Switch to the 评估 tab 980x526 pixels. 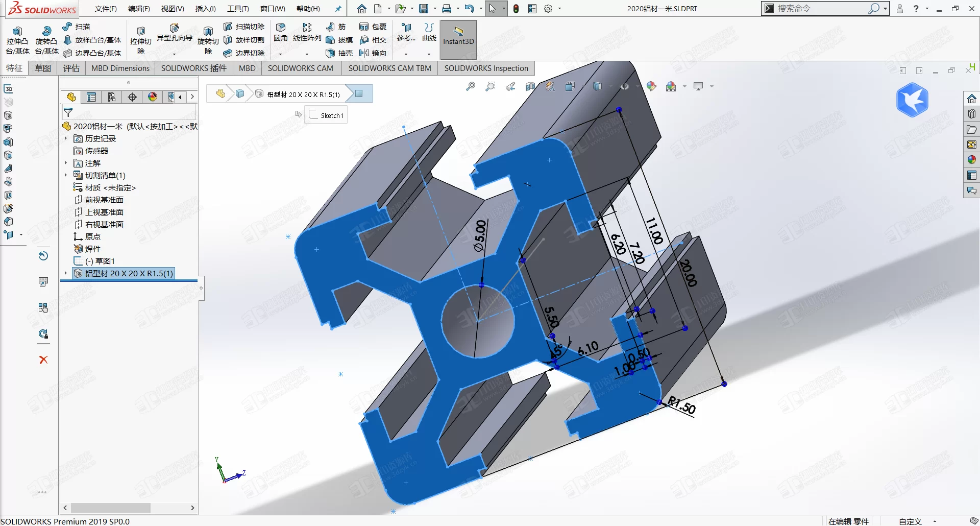[x=71, y=68]
